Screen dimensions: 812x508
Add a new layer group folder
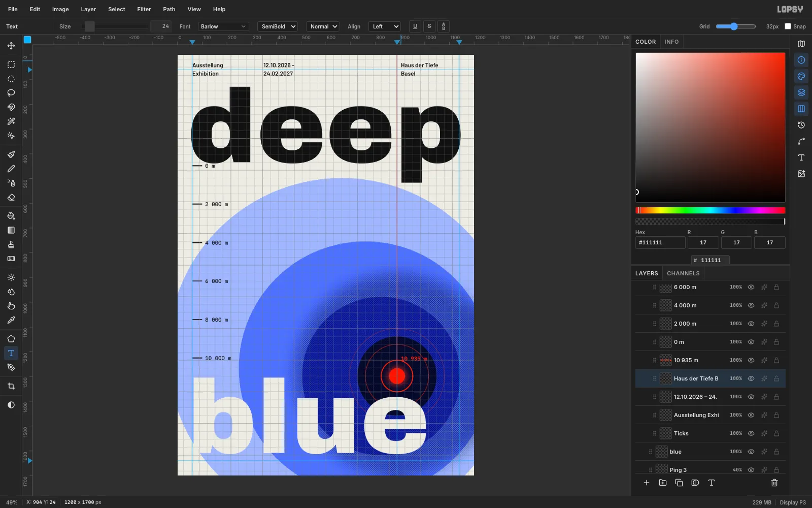click(663, 483)
